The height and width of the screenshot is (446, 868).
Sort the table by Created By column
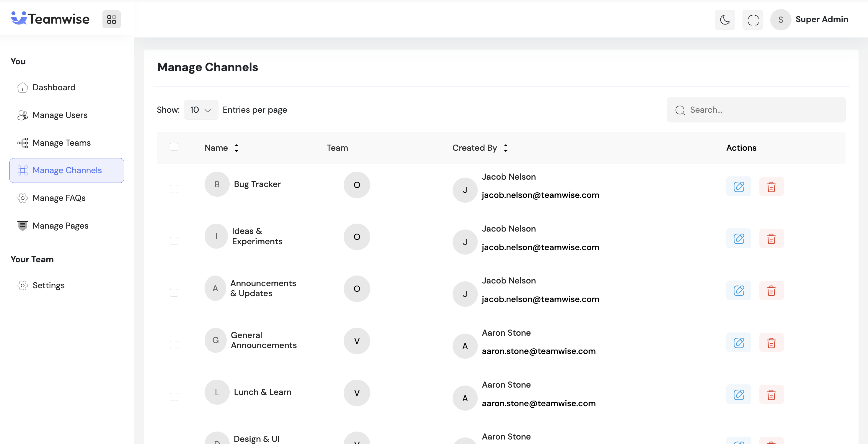pyautogui.click(x=505, y=148)
